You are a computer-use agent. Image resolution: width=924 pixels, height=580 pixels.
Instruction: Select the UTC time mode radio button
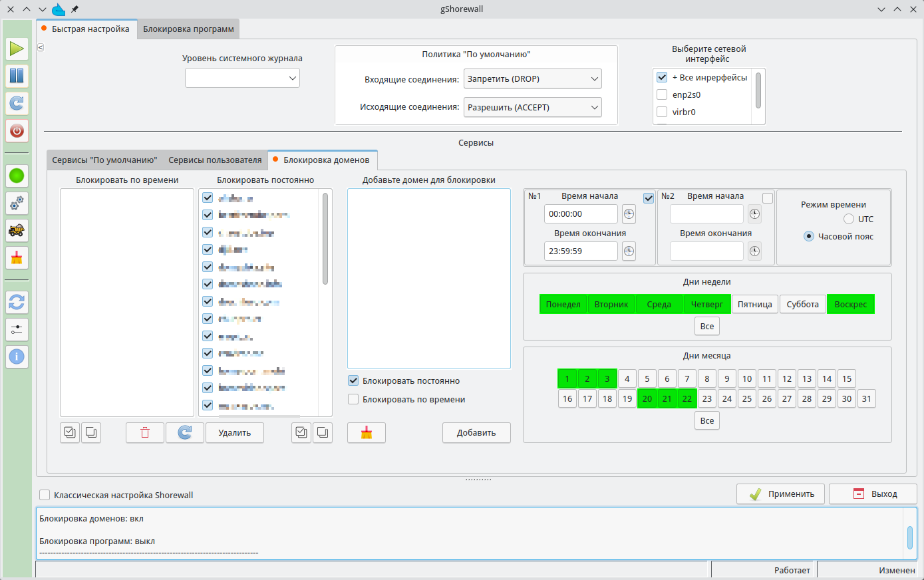(x=849, y=219)
